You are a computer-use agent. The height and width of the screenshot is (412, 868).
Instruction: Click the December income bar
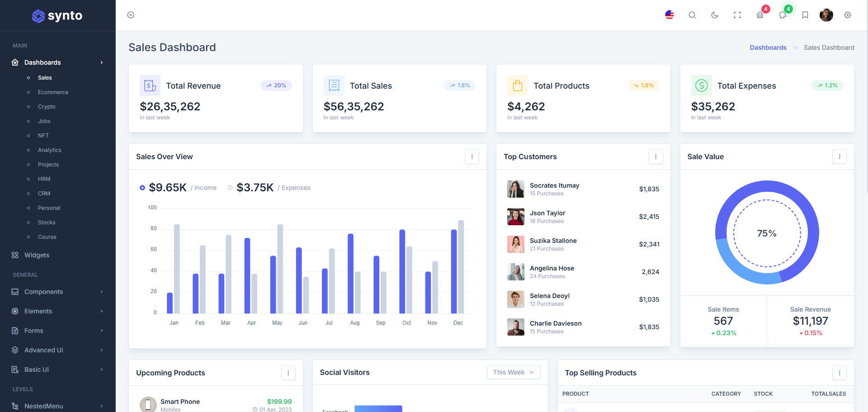[x=453, y=271]
